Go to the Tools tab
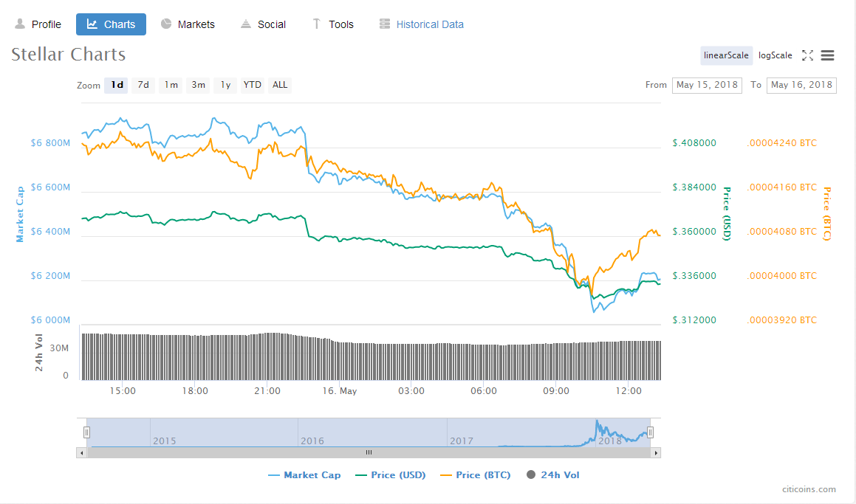856x504 pixels. tap(332, 24)
